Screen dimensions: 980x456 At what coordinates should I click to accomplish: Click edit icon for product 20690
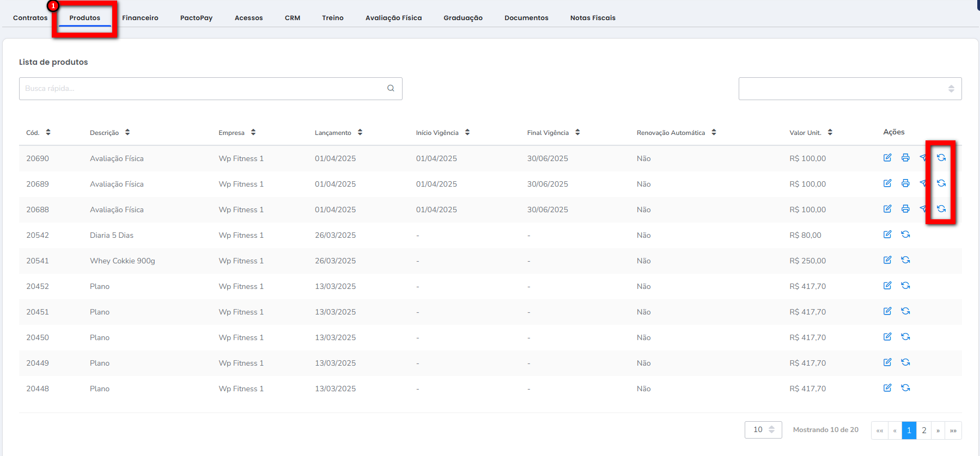click(x=887, y=158)
